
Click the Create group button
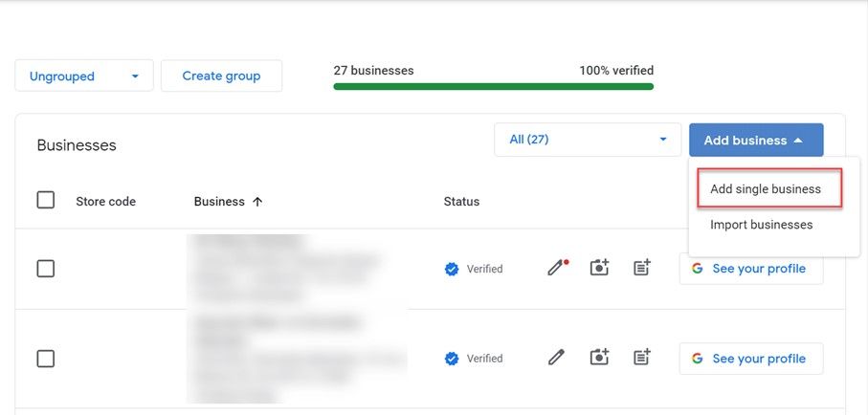pos(221,76)
